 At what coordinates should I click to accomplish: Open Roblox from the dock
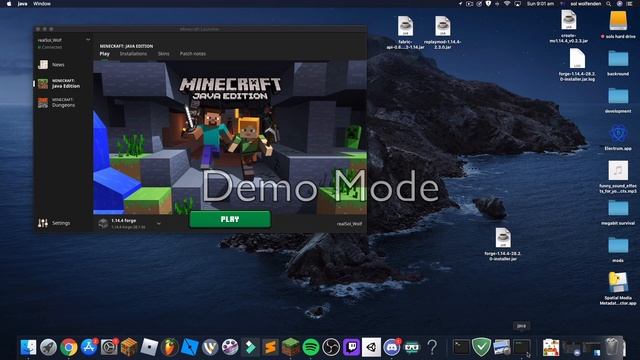149,347
